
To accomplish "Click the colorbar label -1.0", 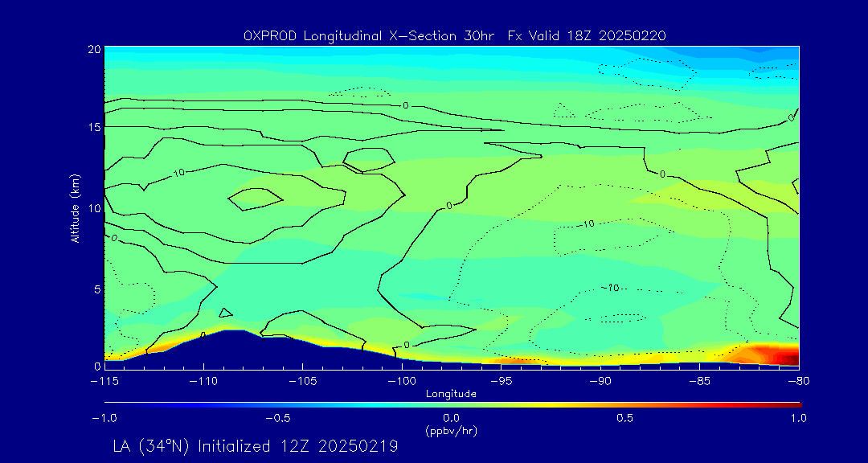I will click(x=104, y=418).
